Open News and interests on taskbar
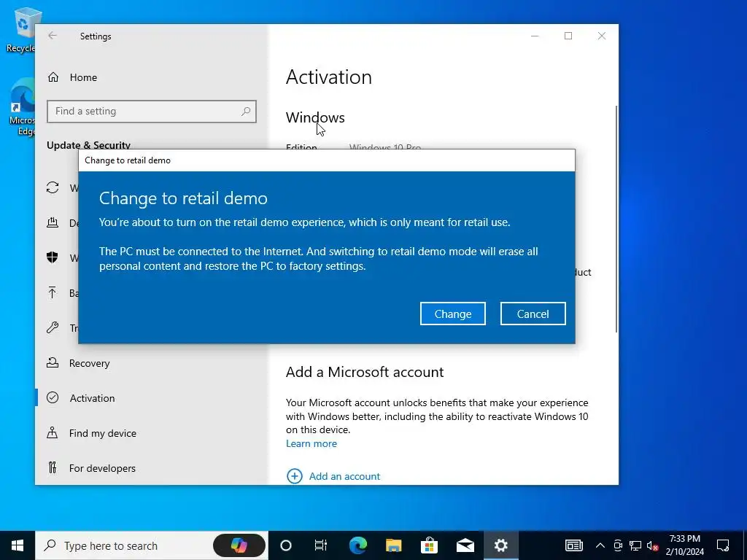The height and width of the screenshot is (560, 747). [573, 545]
